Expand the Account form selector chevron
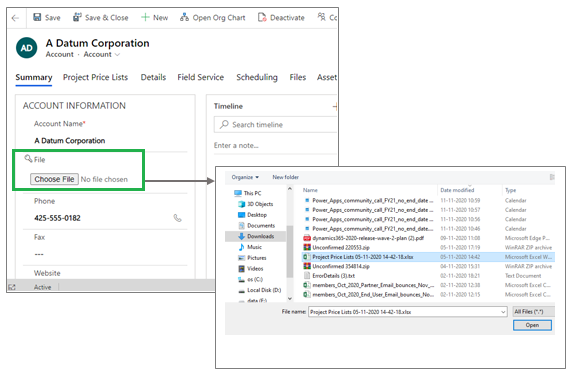 click(x=117, y=55)
